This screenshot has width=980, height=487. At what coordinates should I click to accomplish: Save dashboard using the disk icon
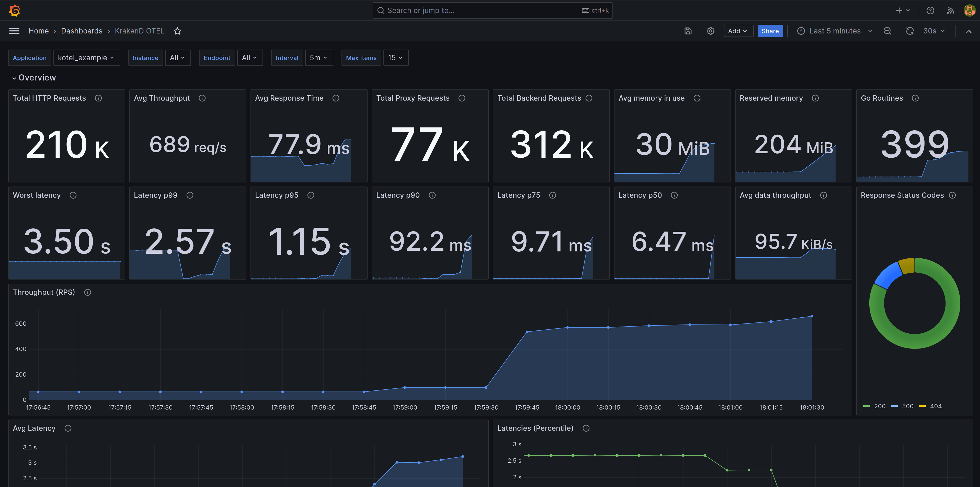688,31
